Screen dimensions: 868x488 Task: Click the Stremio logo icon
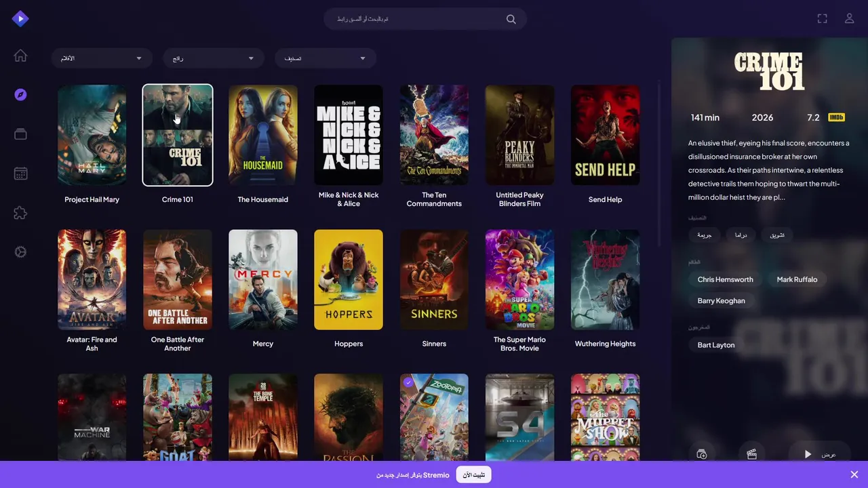(x=20, y=19)
